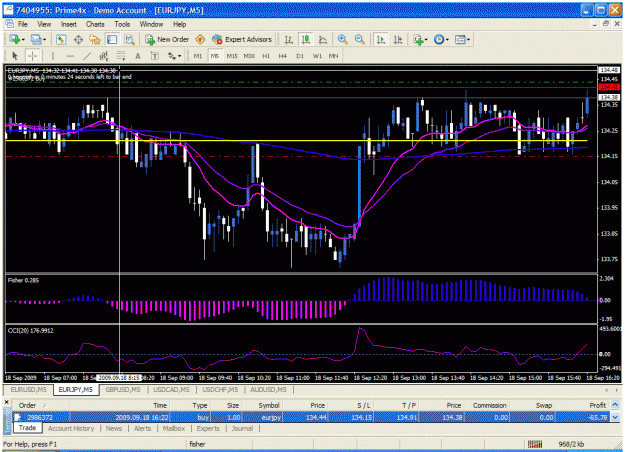Select order 2986372 row

[x=311, y=417]
